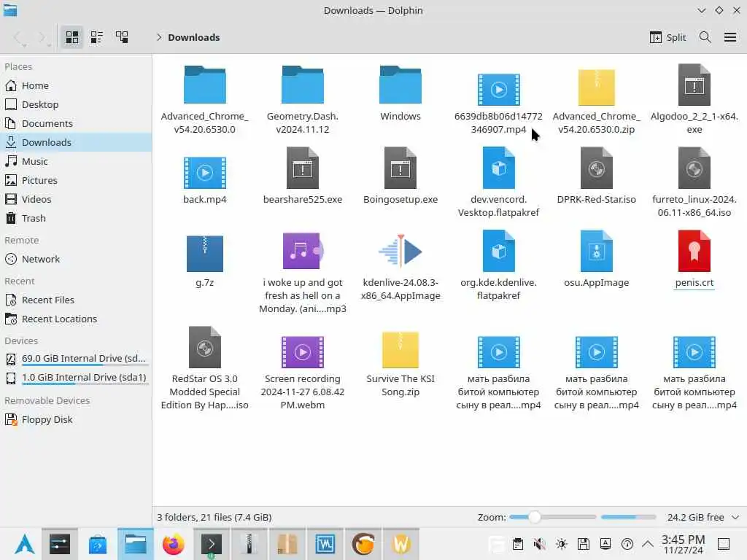Switch to Details tree view mode
Viewport: 747px width, 560px height.
click(122, 37)
